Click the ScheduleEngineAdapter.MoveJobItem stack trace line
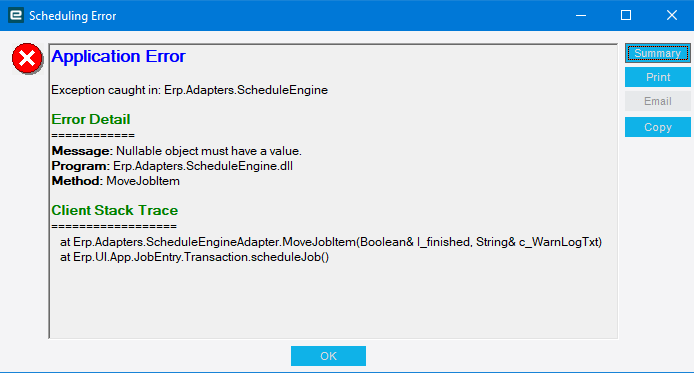 [x=331, y=242]
